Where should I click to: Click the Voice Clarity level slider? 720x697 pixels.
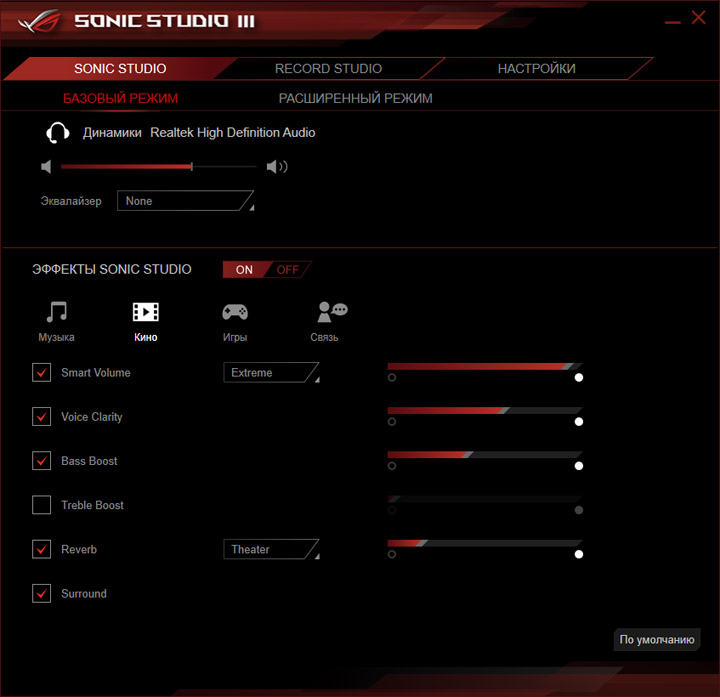(485, 410)
